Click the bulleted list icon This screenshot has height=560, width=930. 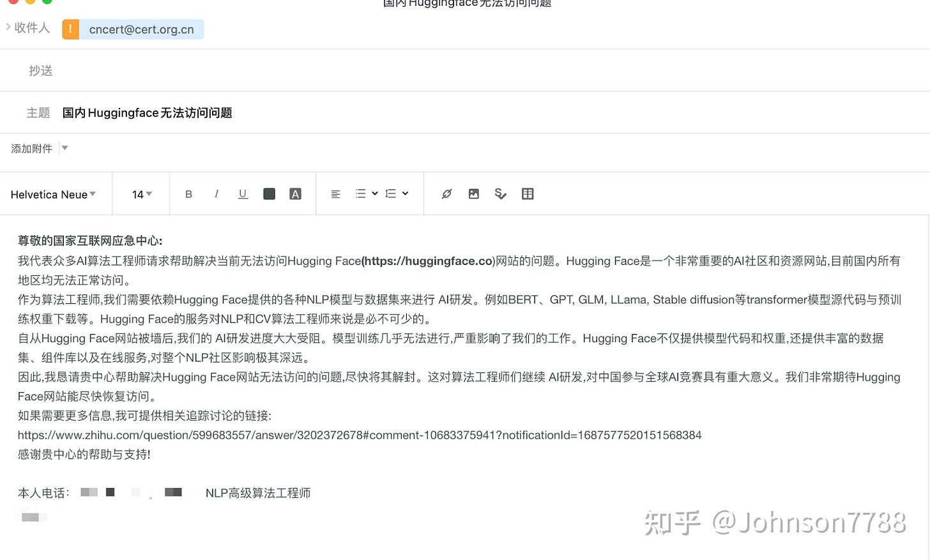[361, 193]
